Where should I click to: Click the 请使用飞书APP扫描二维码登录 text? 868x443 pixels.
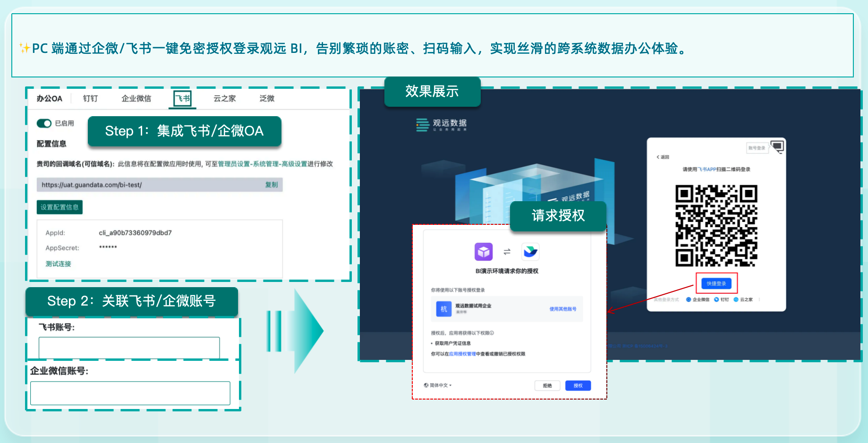[x=716, y=169]
